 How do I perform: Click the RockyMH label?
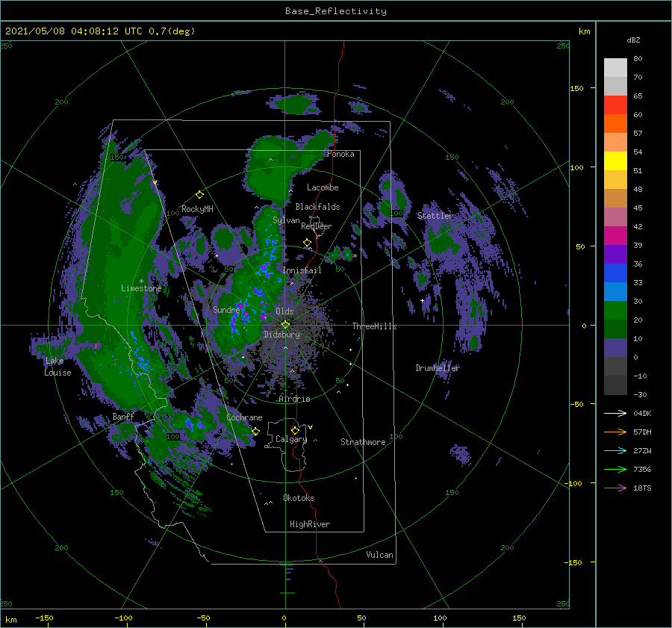pos(197,209)
